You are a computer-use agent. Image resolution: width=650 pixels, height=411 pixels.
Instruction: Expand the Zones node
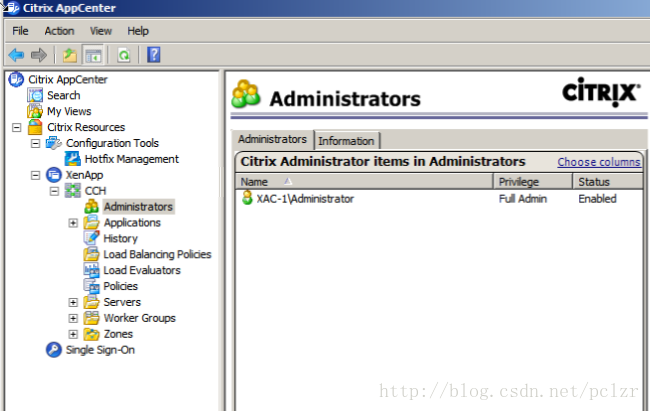73,334
